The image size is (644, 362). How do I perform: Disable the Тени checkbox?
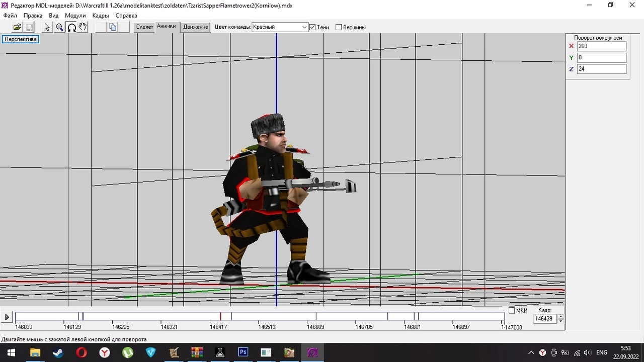pyautogui.click(x=312, y=27)
